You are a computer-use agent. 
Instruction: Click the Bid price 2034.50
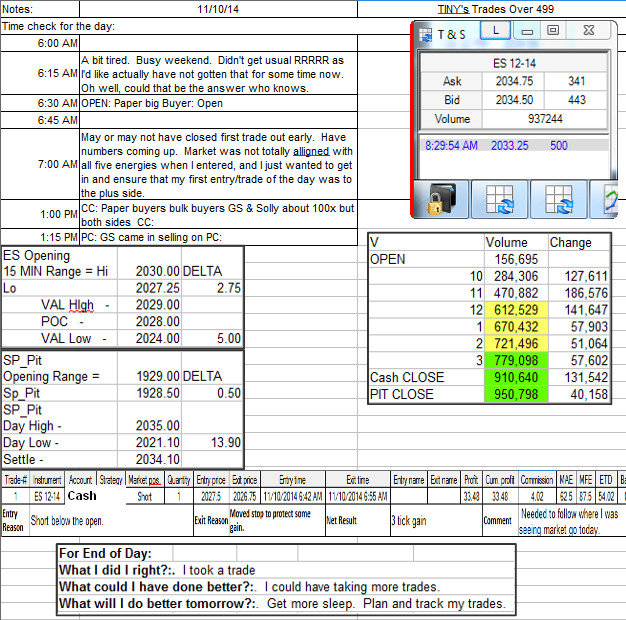(514, 100)
